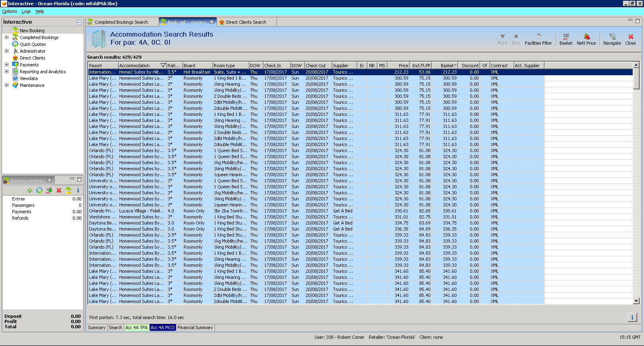Switch to Direct Clients Search tab
Screen dimensions: 644x346
(x=246, y=22)
